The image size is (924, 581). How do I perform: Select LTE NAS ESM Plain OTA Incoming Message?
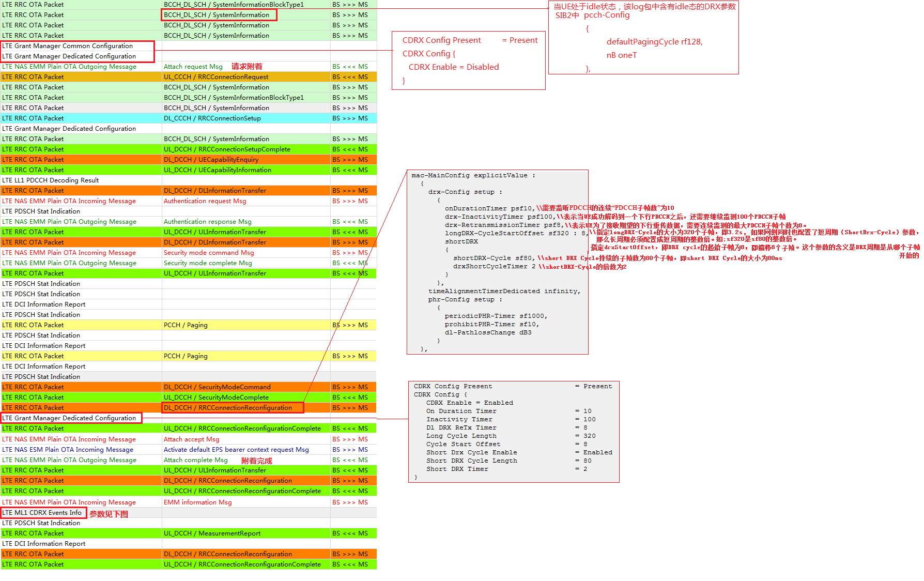tap(68, 450)
